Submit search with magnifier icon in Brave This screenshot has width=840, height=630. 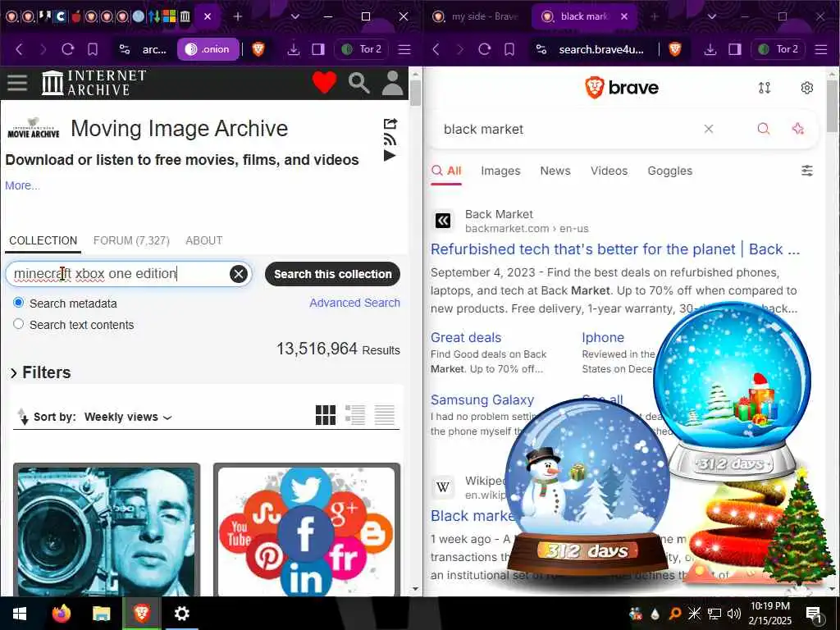pos(764,129)
